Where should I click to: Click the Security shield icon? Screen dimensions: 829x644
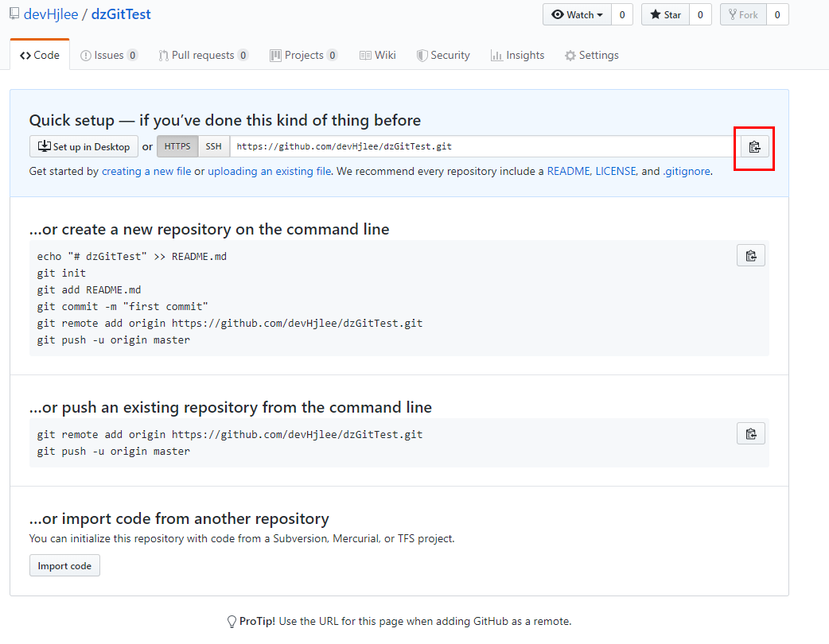[422, 56]
